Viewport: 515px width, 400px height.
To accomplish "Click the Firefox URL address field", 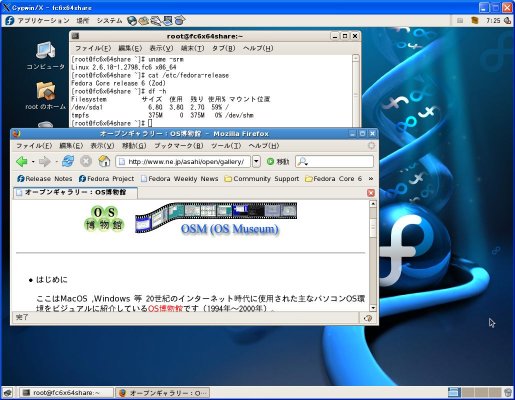I will 184,162.
